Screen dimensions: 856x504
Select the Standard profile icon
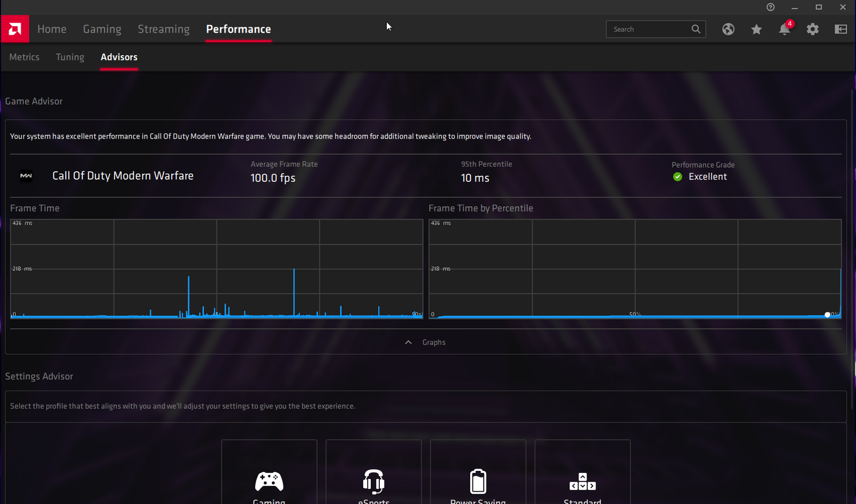click(583, 482)
